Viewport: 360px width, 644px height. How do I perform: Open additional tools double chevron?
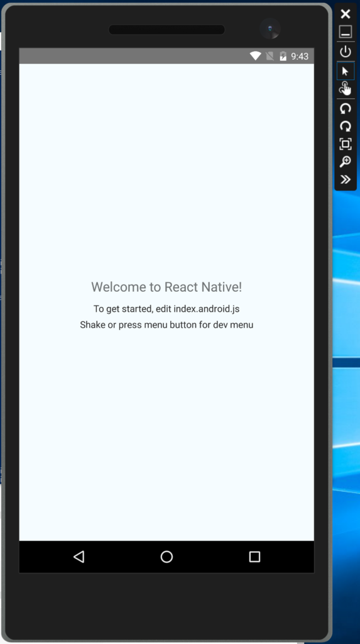pos(346,179)
